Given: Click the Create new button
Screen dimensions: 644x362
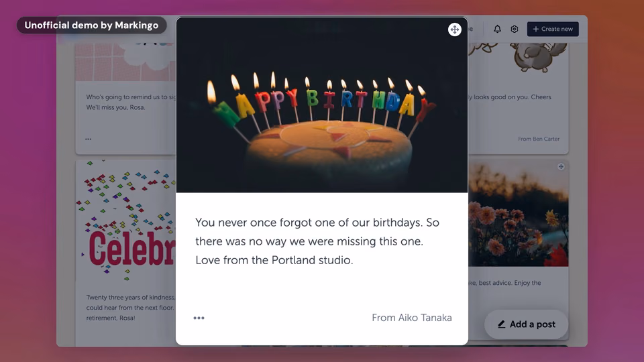Looking at the screenshot, I should (553, 29).
